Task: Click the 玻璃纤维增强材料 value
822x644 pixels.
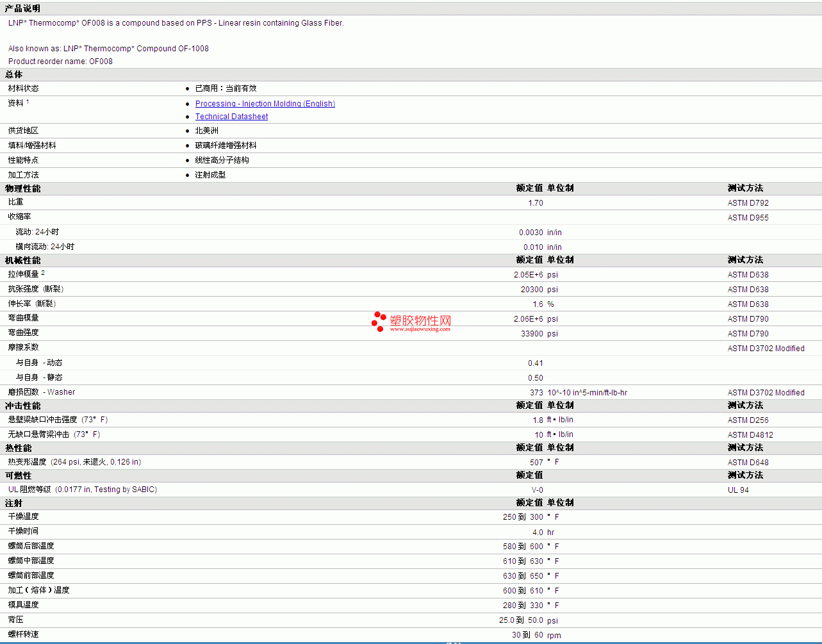Action: click(226, 145)
